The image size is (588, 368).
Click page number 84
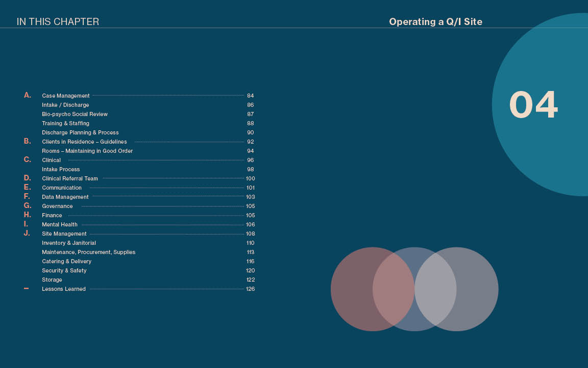[251, 96]
